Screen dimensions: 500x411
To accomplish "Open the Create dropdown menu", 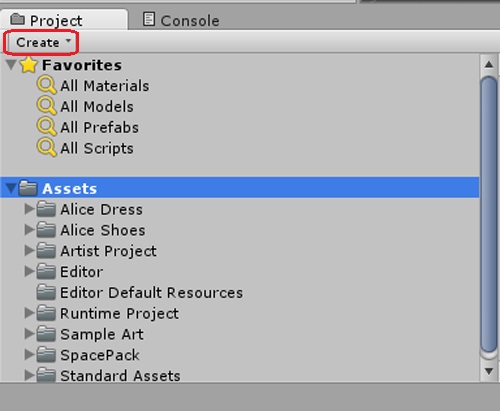I will coord(42,42).
